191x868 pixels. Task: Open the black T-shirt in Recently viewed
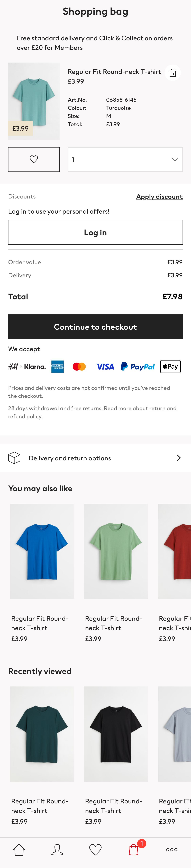point(116,734)
